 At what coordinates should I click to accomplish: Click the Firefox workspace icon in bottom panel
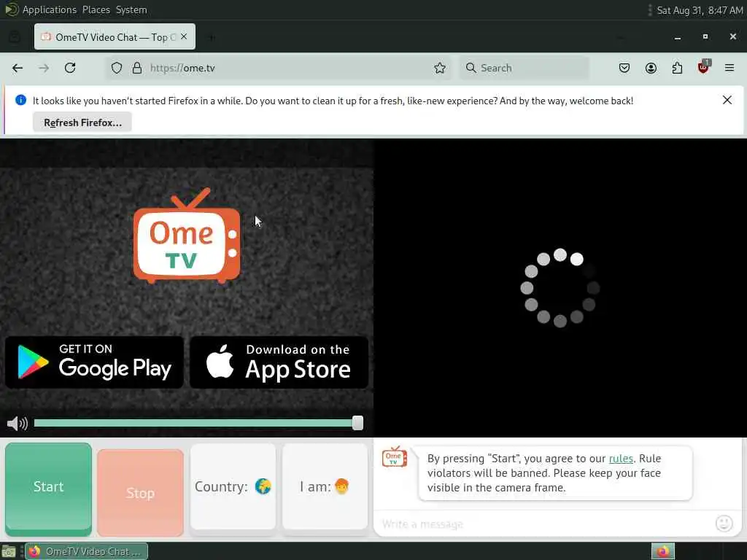(663, 551)
